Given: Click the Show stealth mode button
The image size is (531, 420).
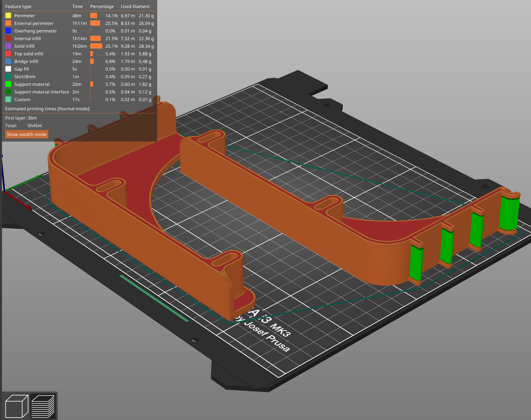Looking at the screenshot, I should pyautogui.click(x=26, y=134).
